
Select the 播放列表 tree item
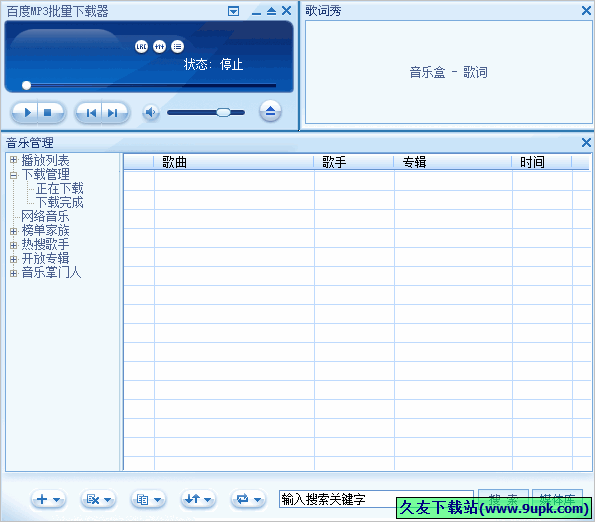click(46, 160)
